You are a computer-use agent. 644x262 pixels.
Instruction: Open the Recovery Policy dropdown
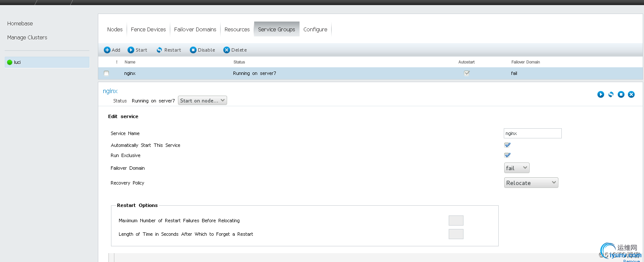pyautogui.click(x=531, y=183)
